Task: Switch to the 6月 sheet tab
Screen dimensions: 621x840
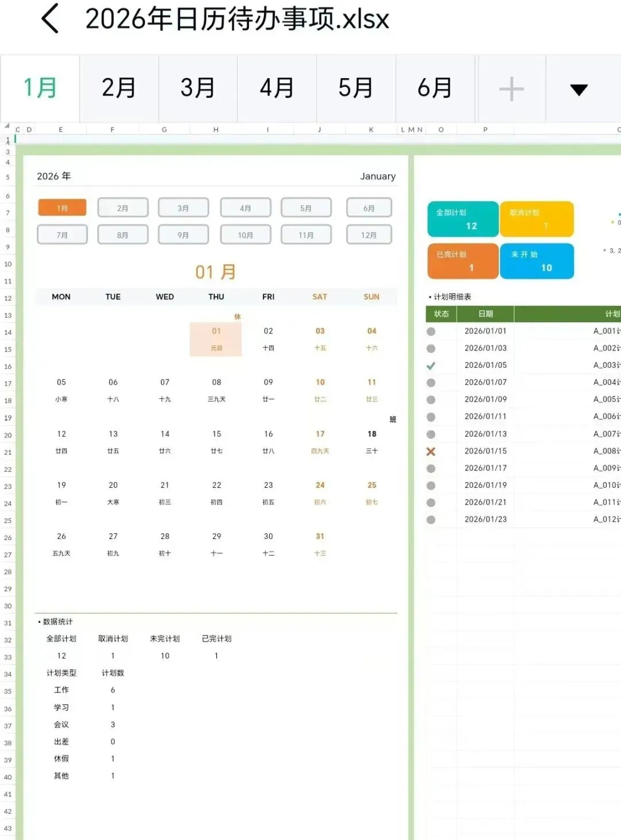Action: pos(435,88)
